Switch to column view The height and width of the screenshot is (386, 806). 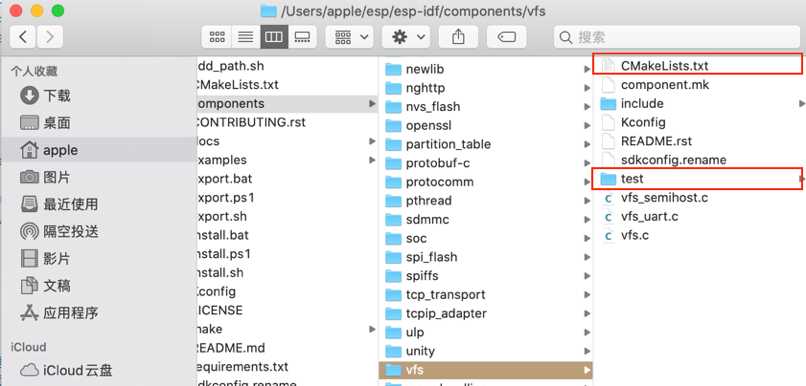pyautogui.click(x=274, y=37)
